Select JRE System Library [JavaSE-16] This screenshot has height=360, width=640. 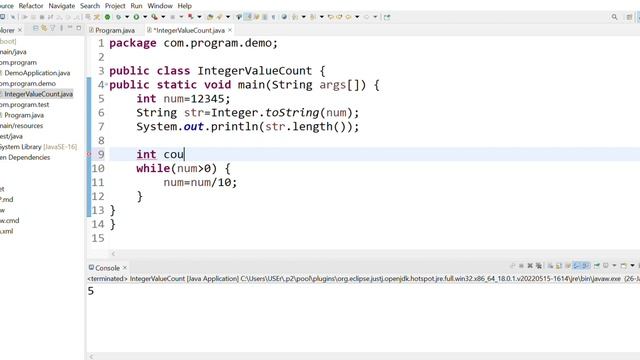(x=38, y=147)
